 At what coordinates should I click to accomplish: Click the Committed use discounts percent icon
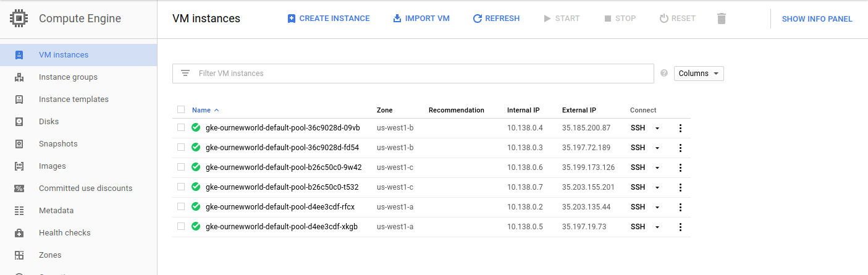coord(19,188)
